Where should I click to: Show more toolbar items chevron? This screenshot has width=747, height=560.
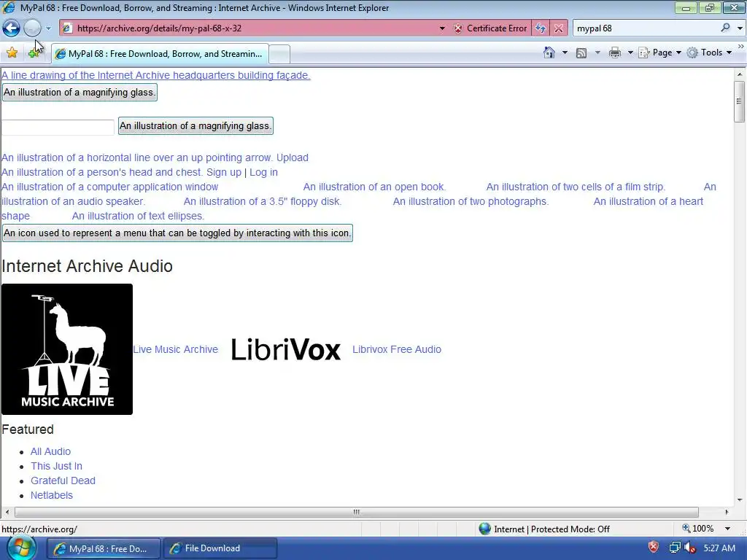coord(741,46)
